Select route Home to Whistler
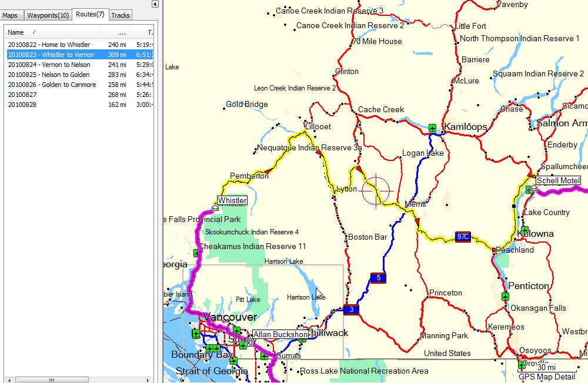The height and width of the screenshot is (383, 588). 49,45
